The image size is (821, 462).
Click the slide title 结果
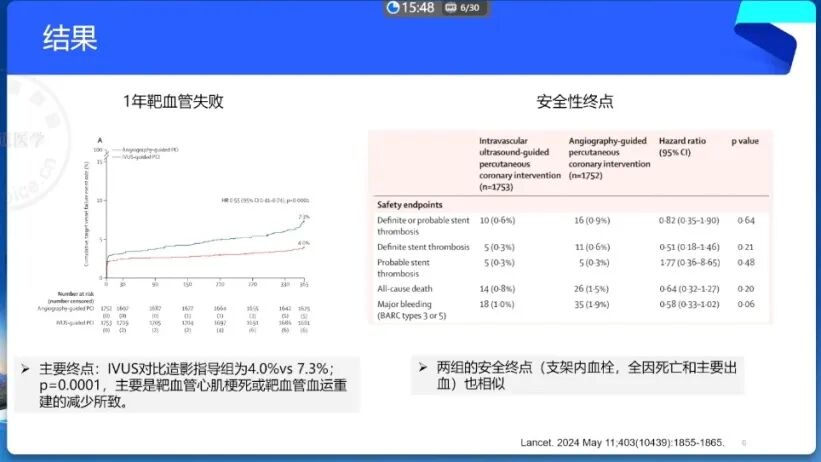(70, 39)
